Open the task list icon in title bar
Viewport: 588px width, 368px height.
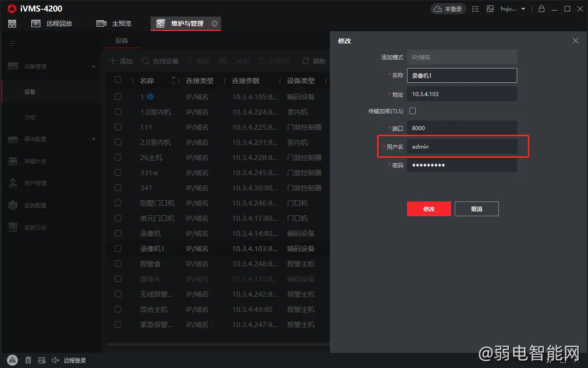(x=475, y=9)
